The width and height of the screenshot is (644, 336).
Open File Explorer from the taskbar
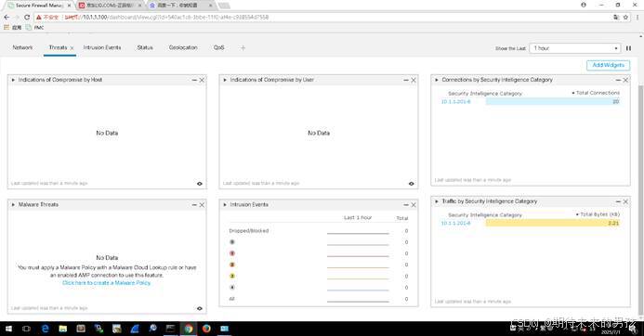pyautogui.click(x=63, y=329)
